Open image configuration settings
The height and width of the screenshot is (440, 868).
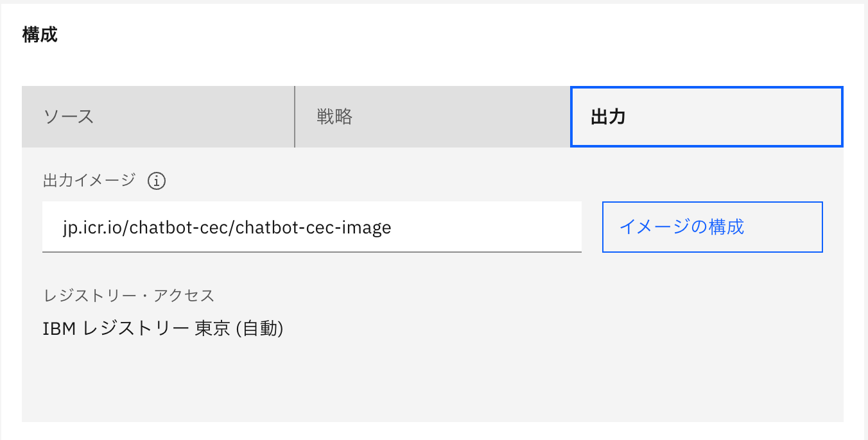tap(712, 227)
